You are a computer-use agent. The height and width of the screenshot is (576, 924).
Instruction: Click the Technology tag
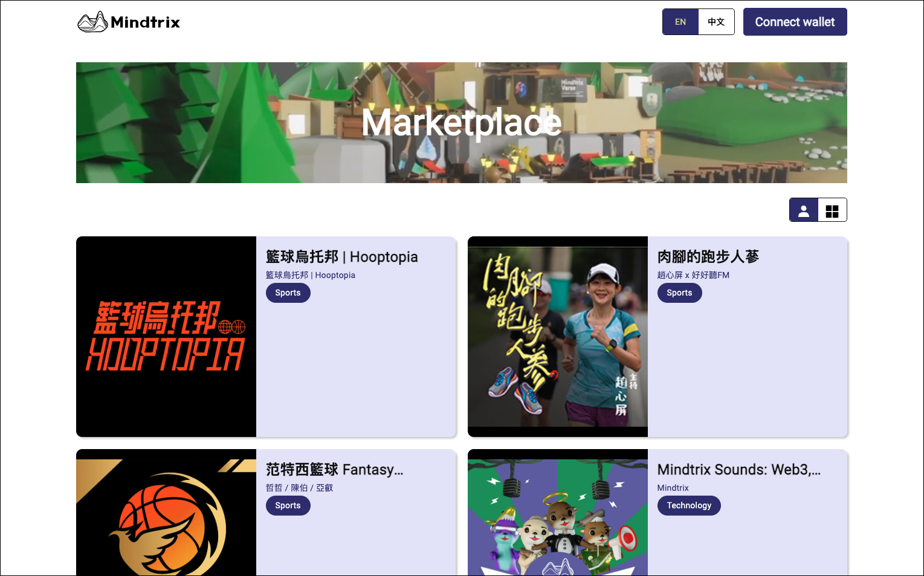click(689, 505)
